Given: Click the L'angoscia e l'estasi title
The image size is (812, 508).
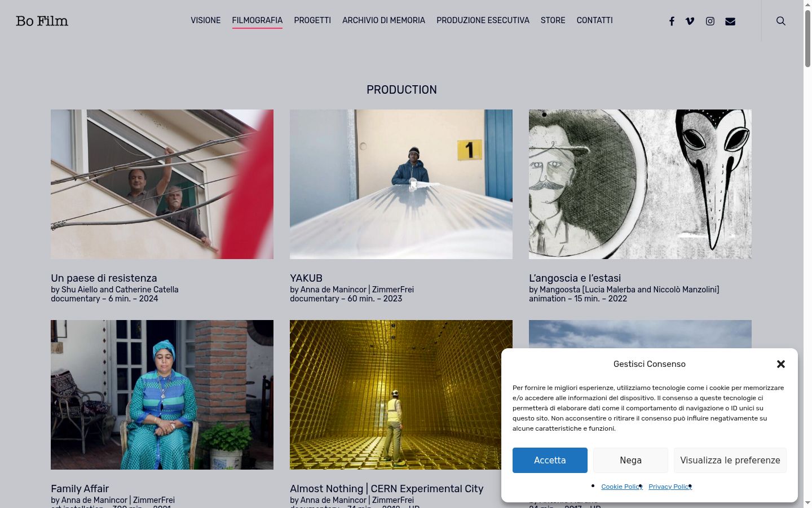Looking at the screenshot, I should [x=575, y=278].
